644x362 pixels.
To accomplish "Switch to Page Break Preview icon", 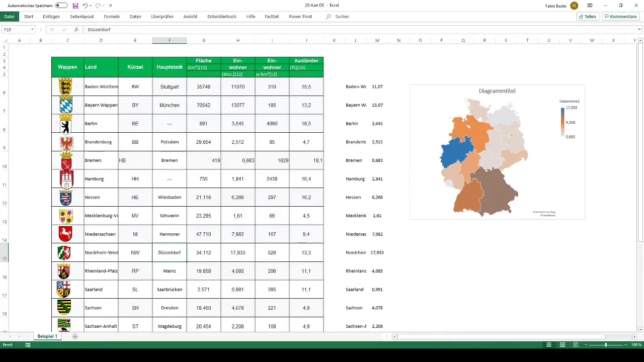I will (x=575, y=345).
